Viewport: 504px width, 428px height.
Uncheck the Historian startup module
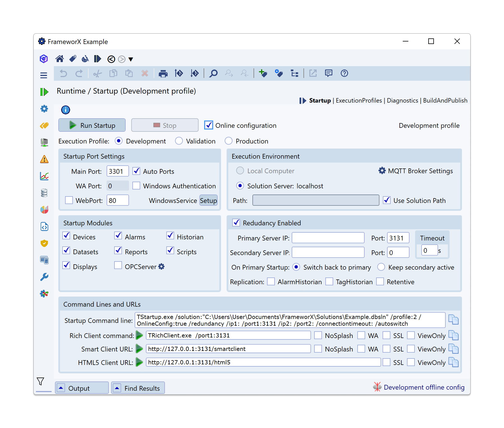coord(170,236)
